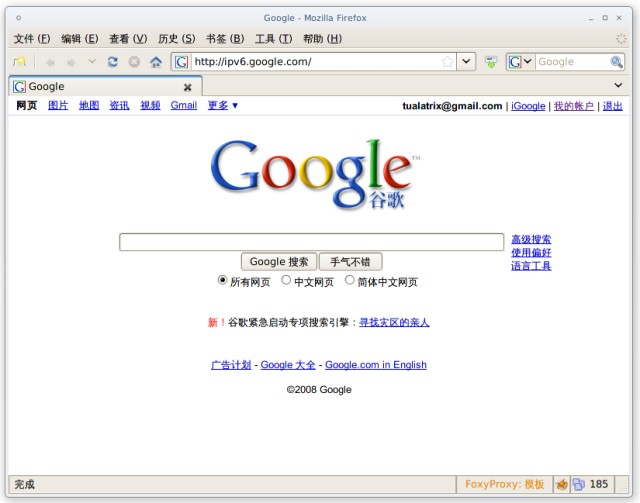Viewport: 640px width, 503px height.
Task: Close the Google tab
Action: click(x=187, y=87)
